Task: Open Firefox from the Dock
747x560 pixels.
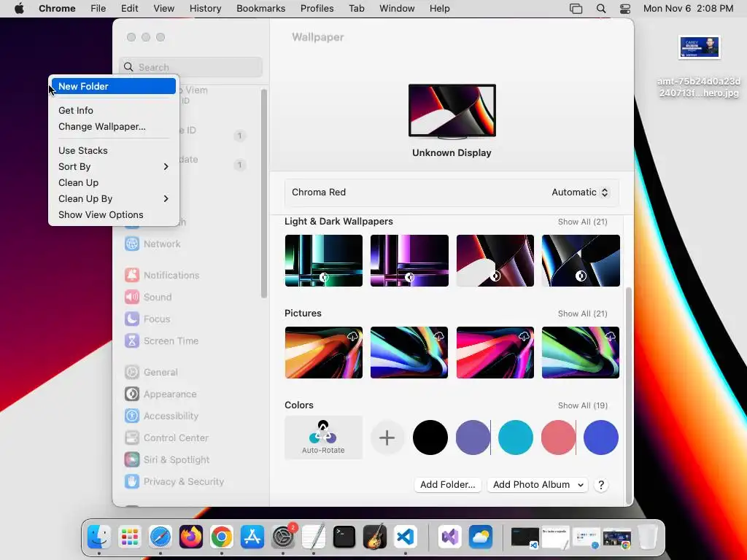Action: (191, 537)
